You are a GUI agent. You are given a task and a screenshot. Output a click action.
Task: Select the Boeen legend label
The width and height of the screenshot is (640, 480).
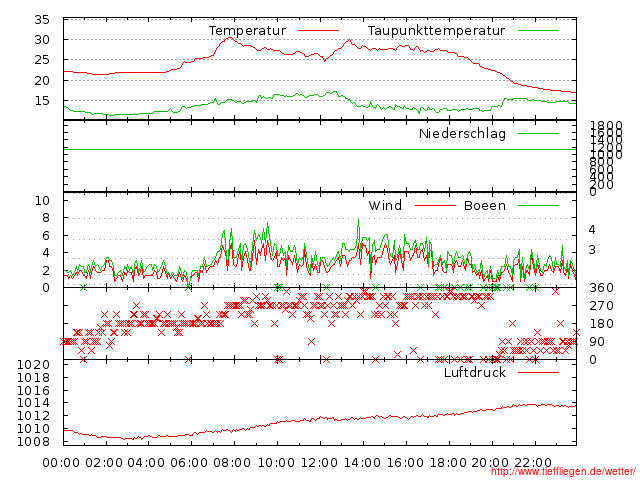485,206
